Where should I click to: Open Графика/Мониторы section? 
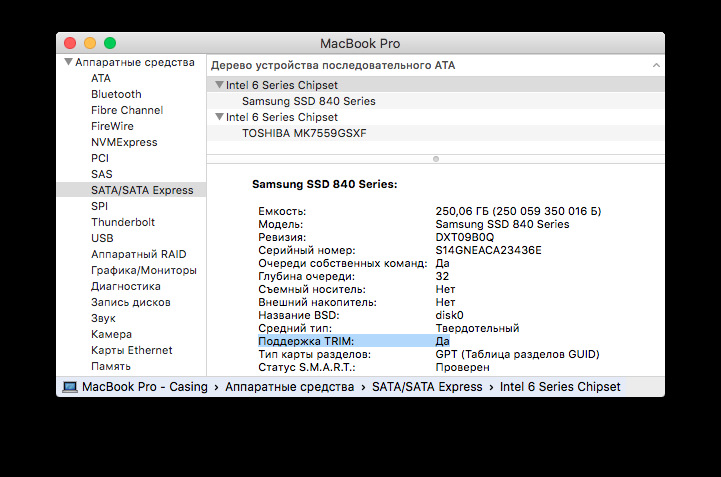pyautogui.click(x=143, y=270)
